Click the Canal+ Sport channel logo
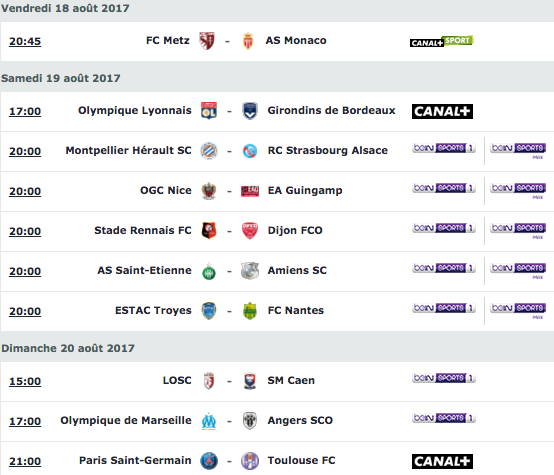The image size is (554, 475). [x=442, y=41]
